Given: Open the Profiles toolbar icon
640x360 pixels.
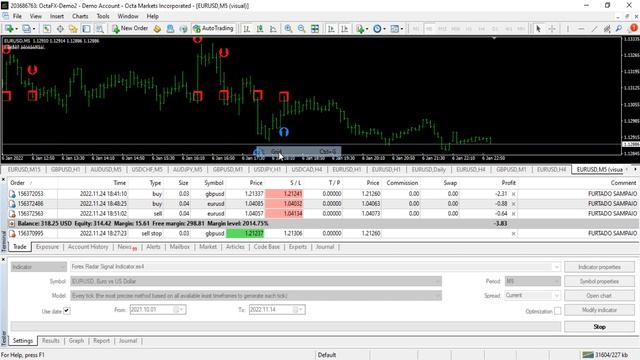Looking at the screenshot, I should 27,29.
